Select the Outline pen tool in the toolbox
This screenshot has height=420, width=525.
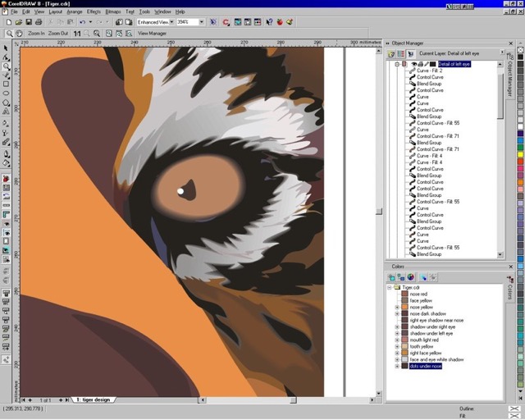point(6,154)
